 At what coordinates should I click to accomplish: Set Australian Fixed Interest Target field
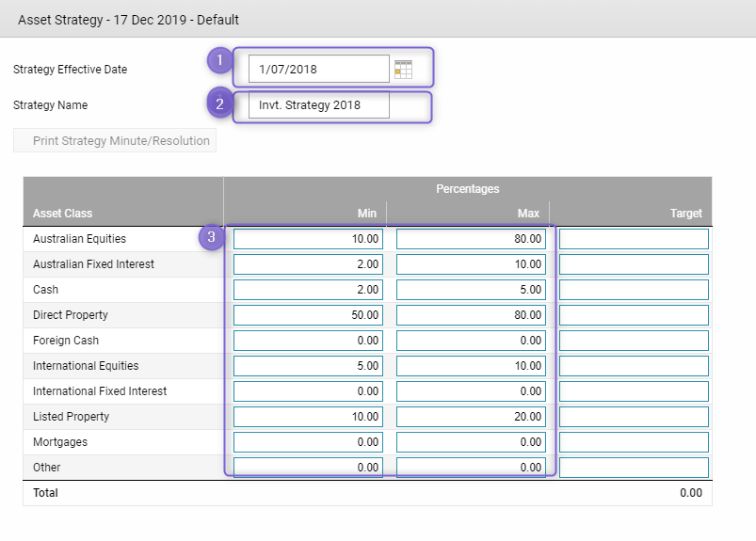(x=634, y=264)
